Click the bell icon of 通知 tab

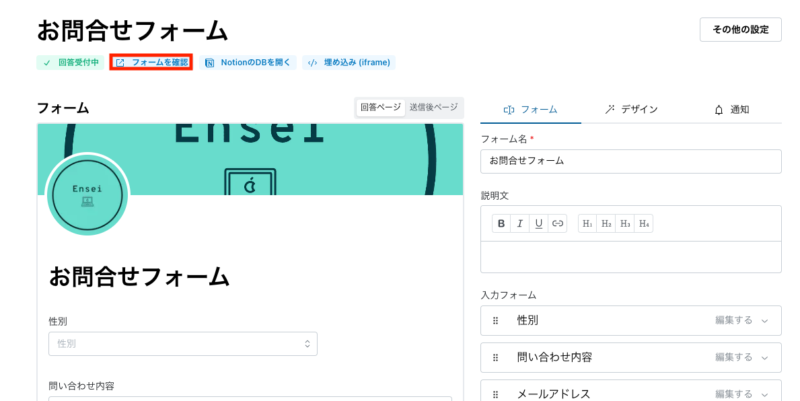[719, 110]
